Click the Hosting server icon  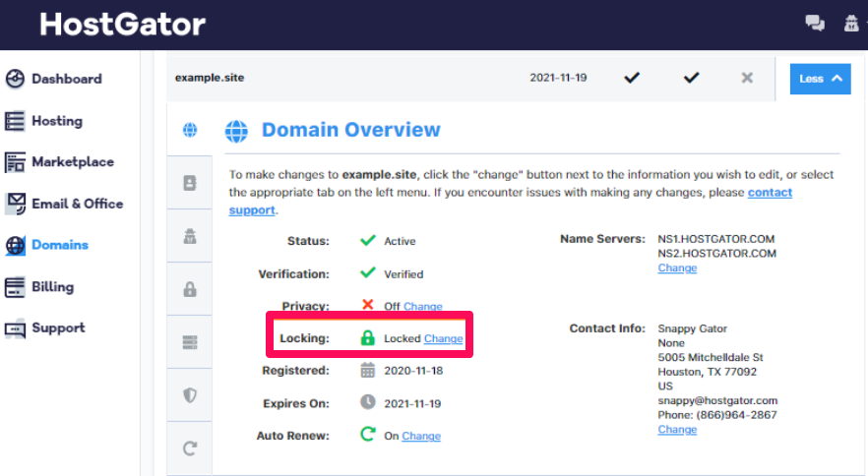coord(15,121)
